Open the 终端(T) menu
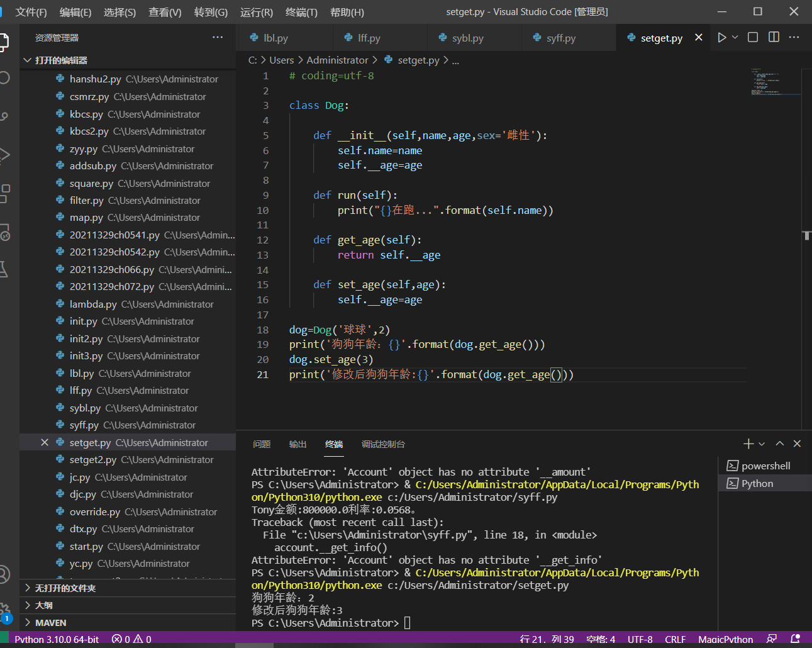Viewport: 812px width, 648px height. (301, 12)
